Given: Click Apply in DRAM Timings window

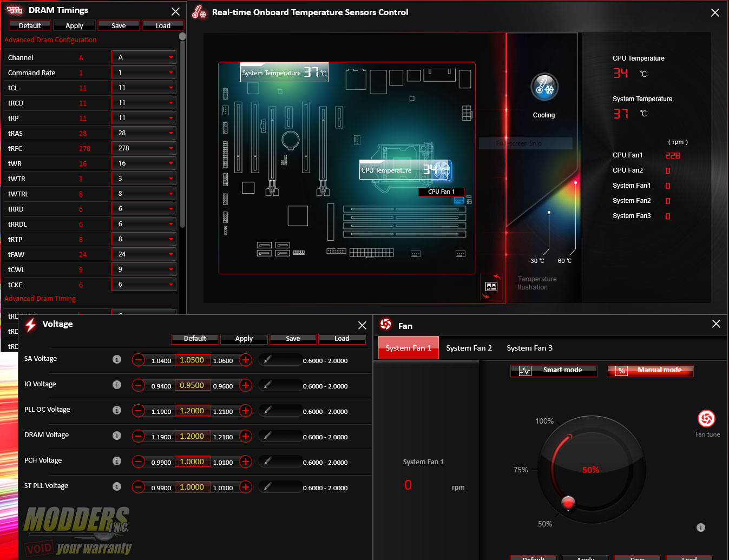Looking at the screenshot, I should tap(75, 25).
